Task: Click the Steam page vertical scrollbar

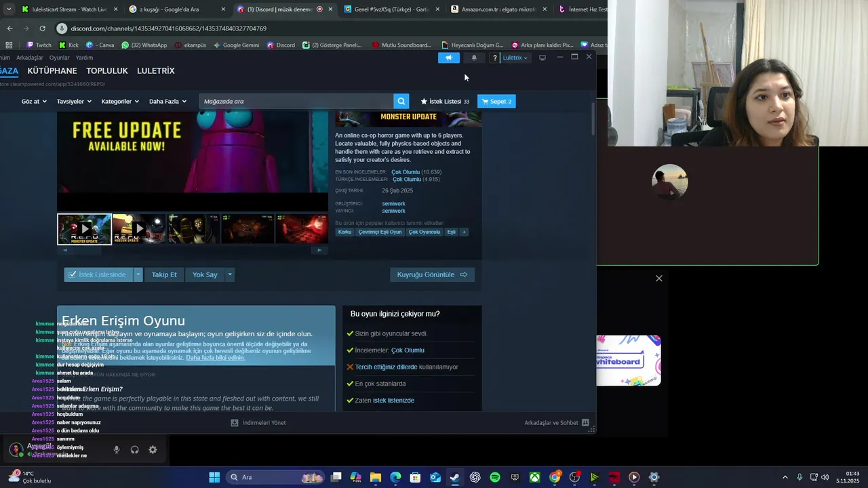Action: 594,119
